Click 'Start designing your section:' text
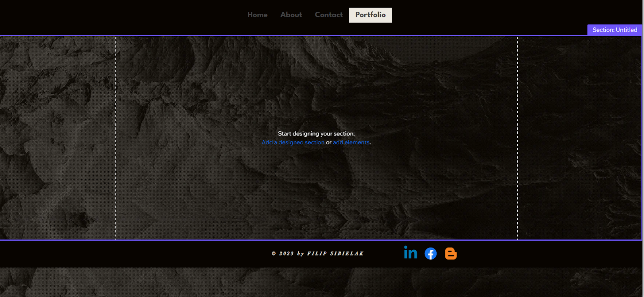Screen dimensions: 644x297 tap(316, 133)
